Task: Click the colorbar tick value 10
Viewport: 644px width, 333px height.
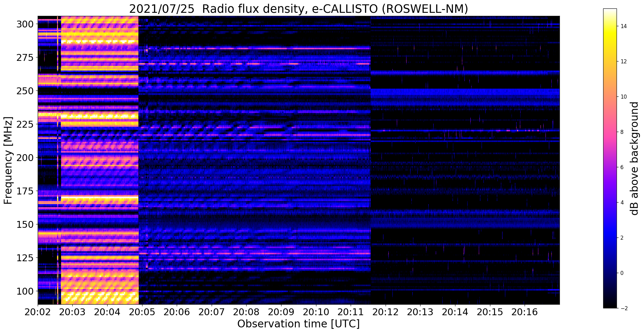Action: coord(623,97)
